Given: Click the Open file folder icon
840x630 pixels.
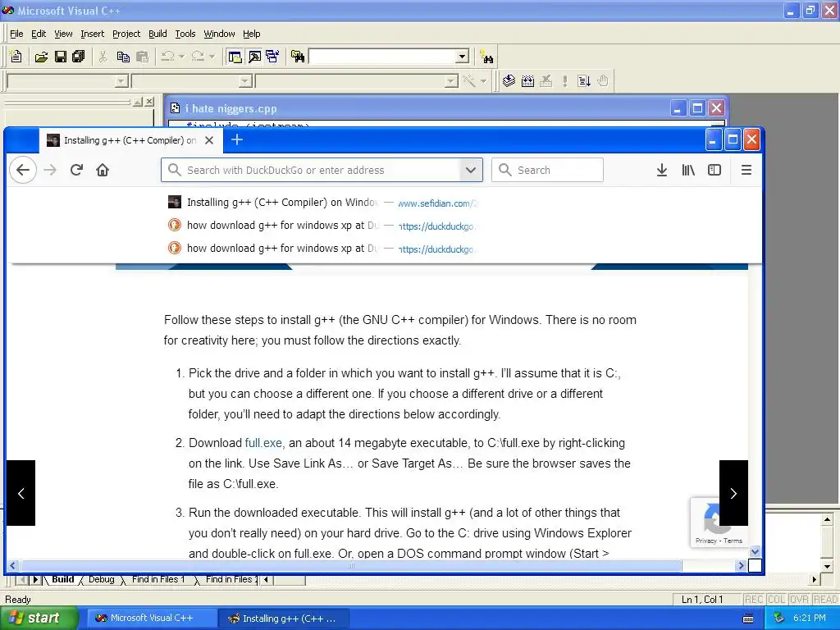Looking at the screenshot, I should click(x=41, y=57).
